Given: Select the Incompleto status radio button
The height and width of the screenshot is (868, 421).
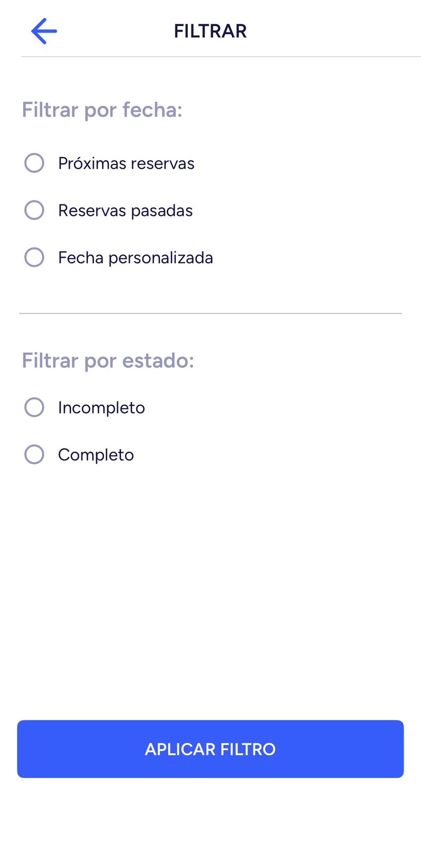Looking at the screenshot, I should pos(34,407).
